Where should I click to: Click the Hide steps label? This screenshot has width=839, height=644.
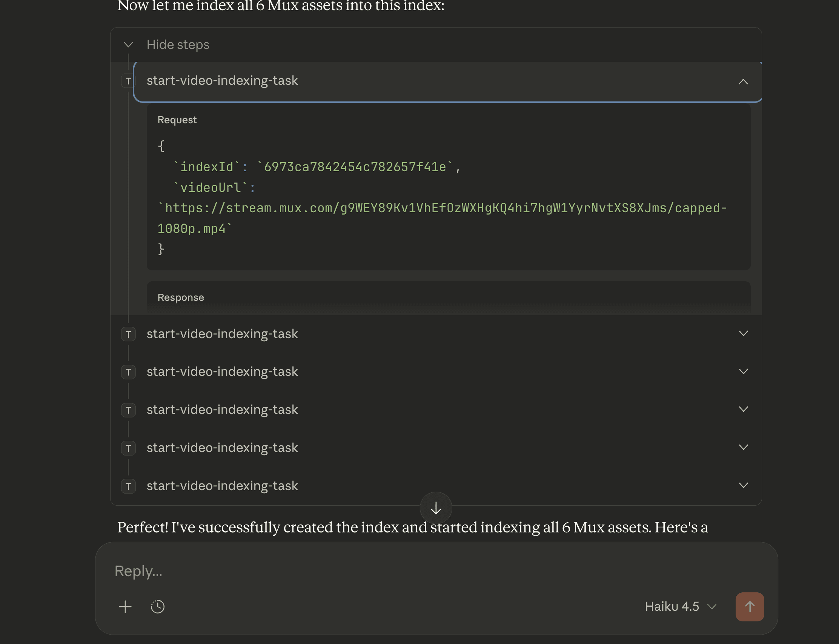(178, 45)
